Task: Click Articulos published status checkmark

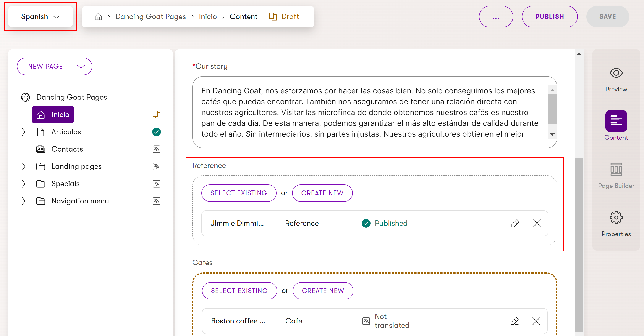Action: [x=157, y=132]
